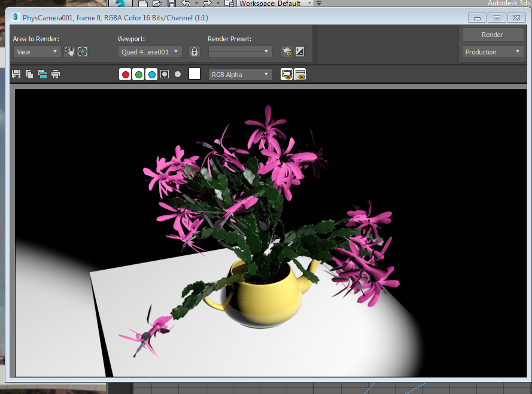The width and height of the screenshot is (532, 394).
Task: Click the white color swatch
Action: coord(194,74)
